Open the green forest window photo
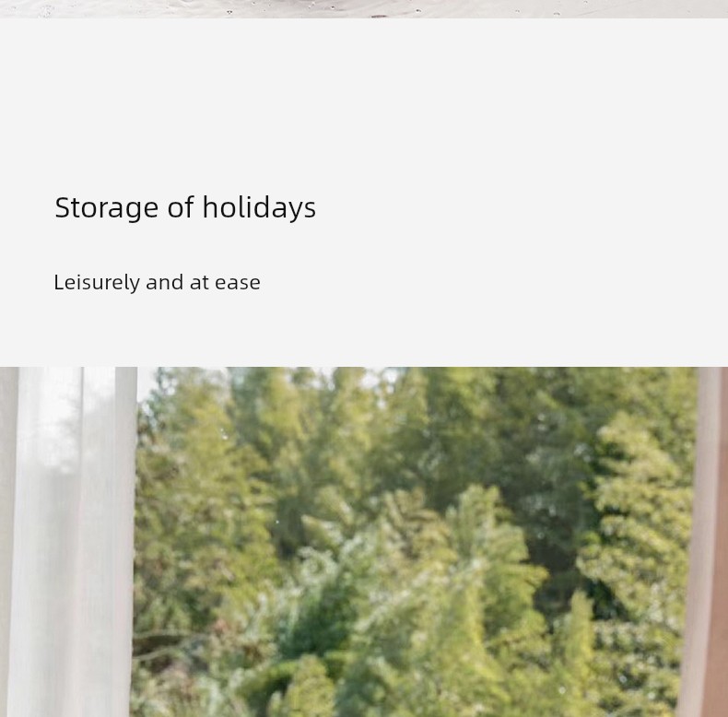This screenshot has height=717, width=728. tap(364, 542)
